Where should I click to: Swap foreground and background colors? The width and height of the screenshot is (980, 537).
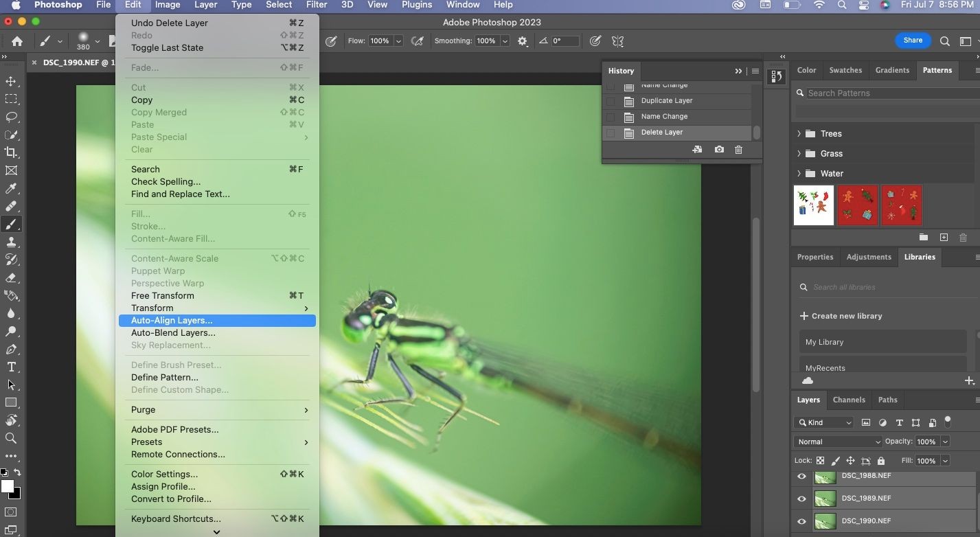click(17, 472)
